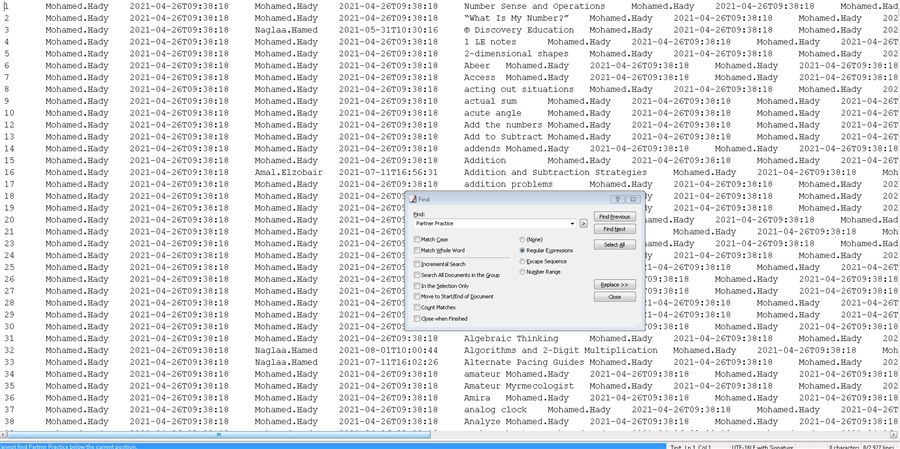This screenshot has width=900, height=449.
Task: Click "Analyze" on line 38
Action: tap(482, 421)
